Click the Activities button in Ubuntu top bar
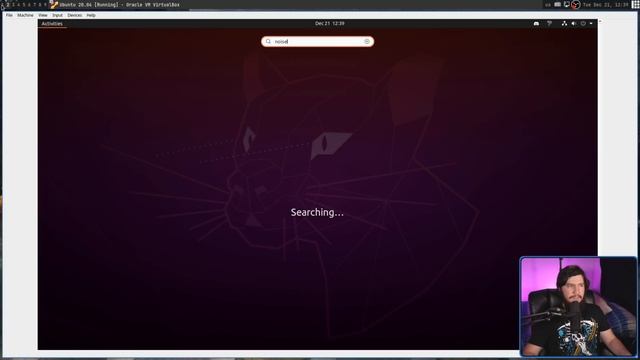 coord(52,24)
